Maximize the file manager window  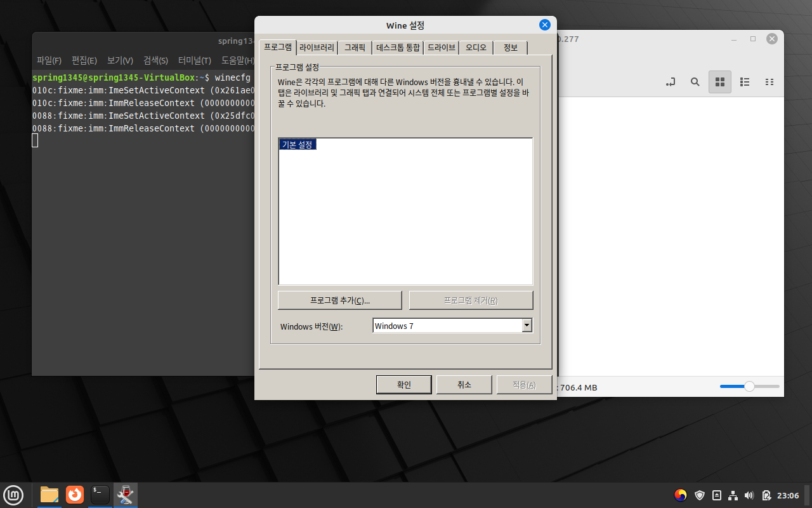click(753, 39)
